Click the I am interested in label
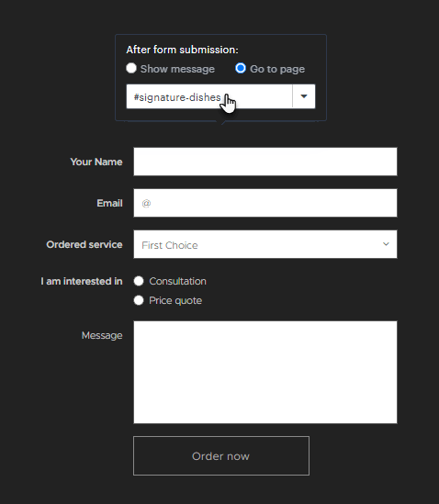Image resolution: width=439 pixels, height=504 pixels. click(82, 281)
